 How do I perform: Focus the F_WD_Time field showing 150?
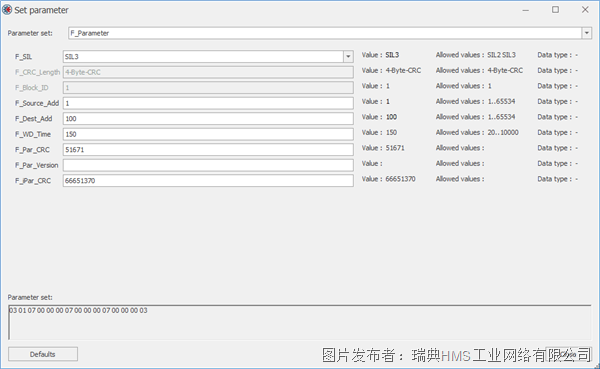(x=208, y=134)
